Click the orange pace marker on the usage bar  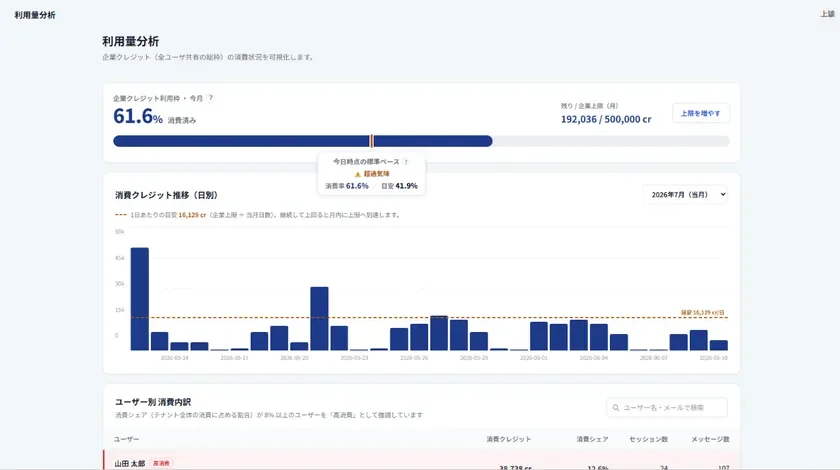tap(371, 141)
